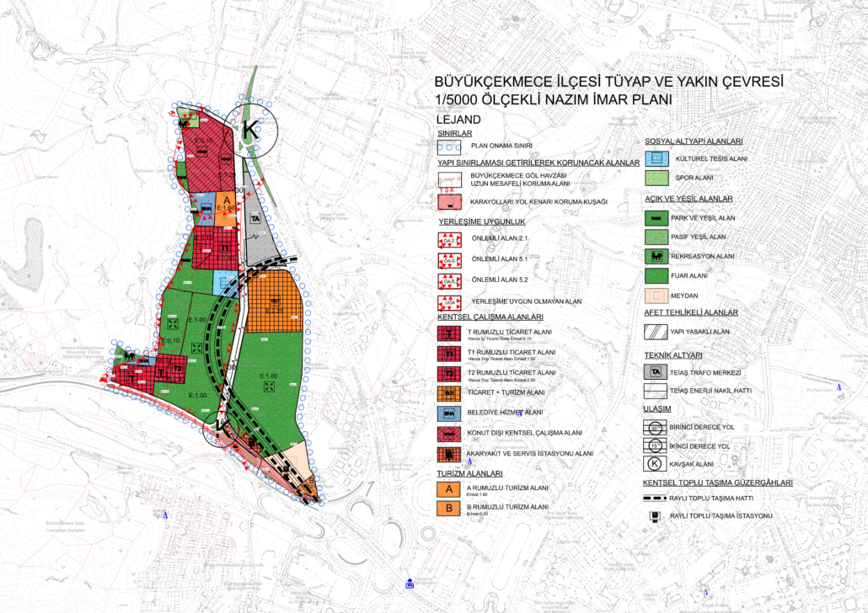Screen dimensions: 868x613
Task: Click the Açık ve Yeşil Alanlar heading
Action: [x=689, y=199]
